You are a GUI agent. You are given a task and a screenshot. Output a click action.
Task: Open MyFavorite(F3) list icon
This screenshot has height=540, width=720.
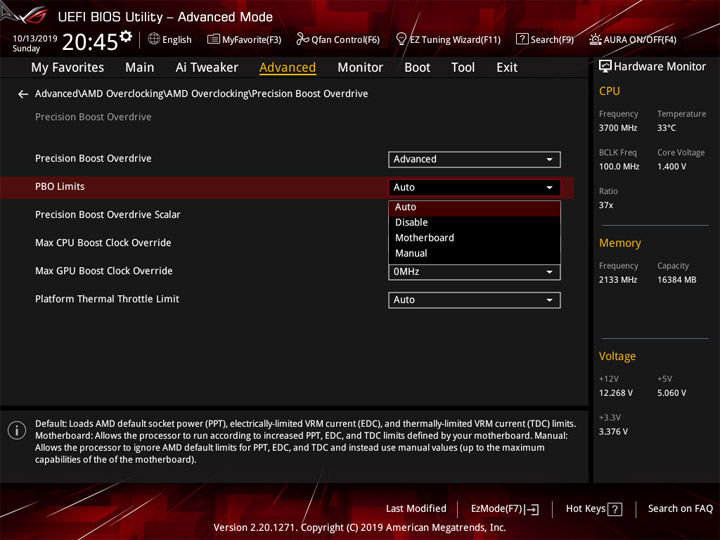(x=213, y=39)
